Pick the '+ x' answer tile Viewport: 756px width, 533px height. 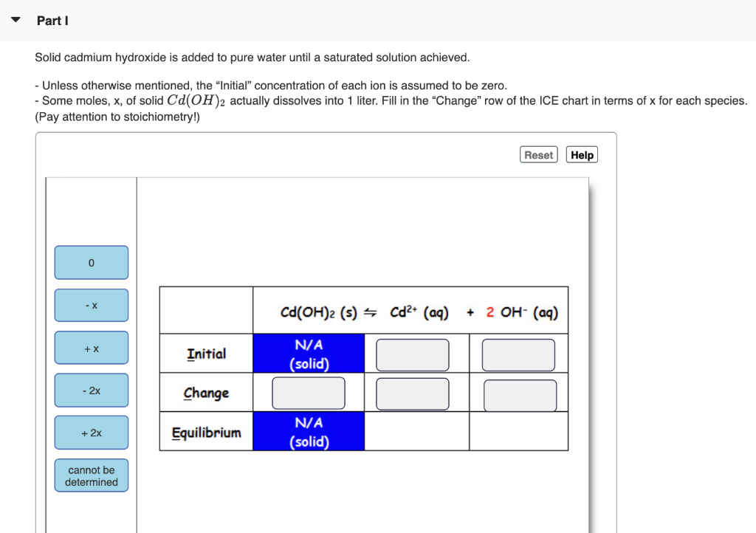tap(92, 348)
